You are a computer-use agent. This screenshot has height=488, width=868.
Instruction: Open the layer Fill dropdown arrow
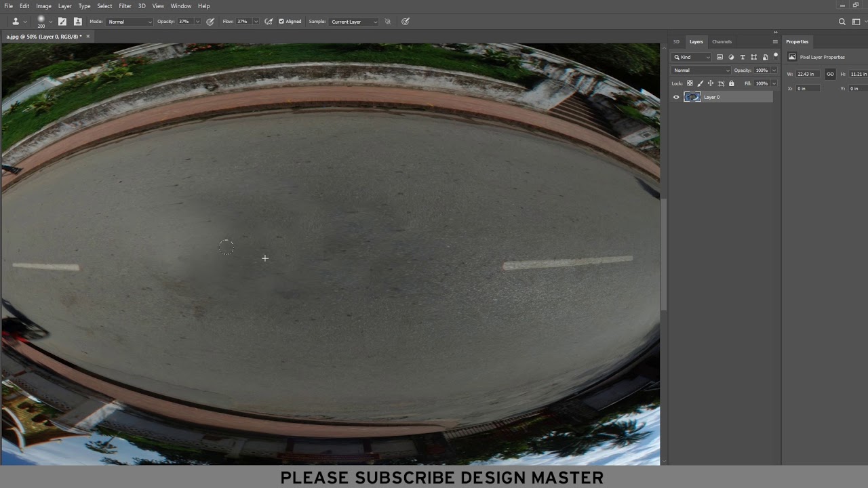click(x=774, y=83)
